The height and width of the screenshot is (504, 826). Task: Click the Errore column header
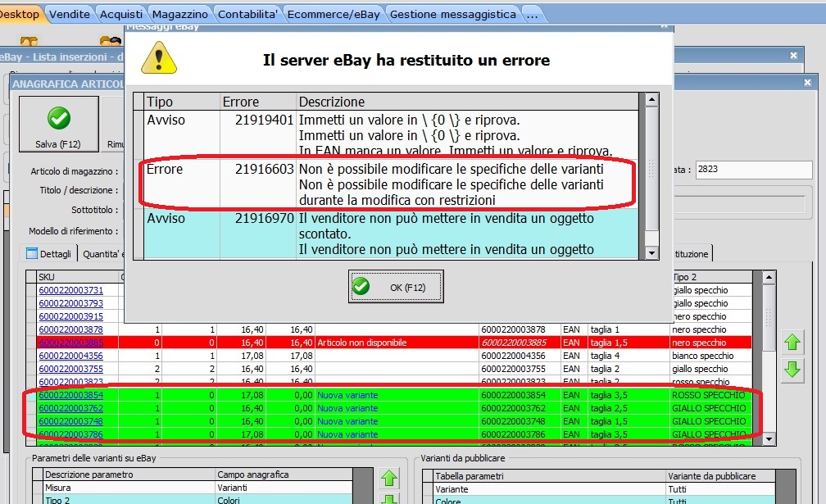click(258, 102)
